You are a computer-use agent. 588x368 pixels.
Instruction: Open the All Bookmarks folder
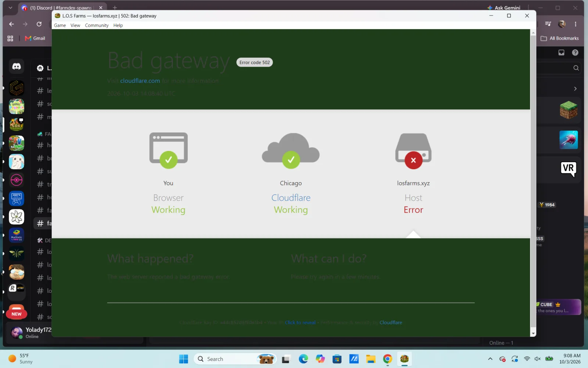(x=560, y=38)
